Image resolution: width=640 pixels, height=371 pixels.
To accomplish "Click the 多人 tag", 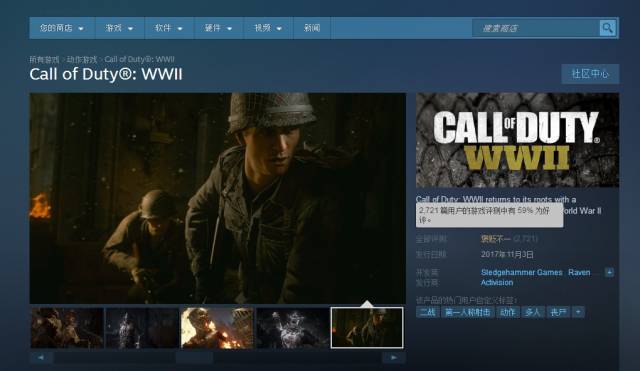I will (x=532, y=312).
